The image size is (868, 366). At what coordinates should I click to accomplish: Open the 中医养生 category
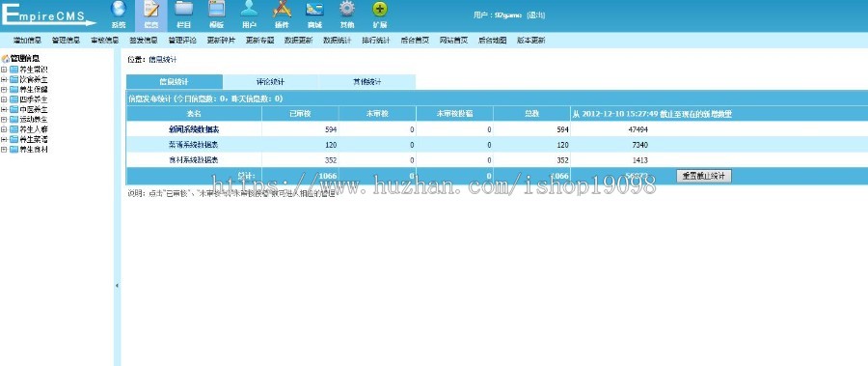coord(34,110)
